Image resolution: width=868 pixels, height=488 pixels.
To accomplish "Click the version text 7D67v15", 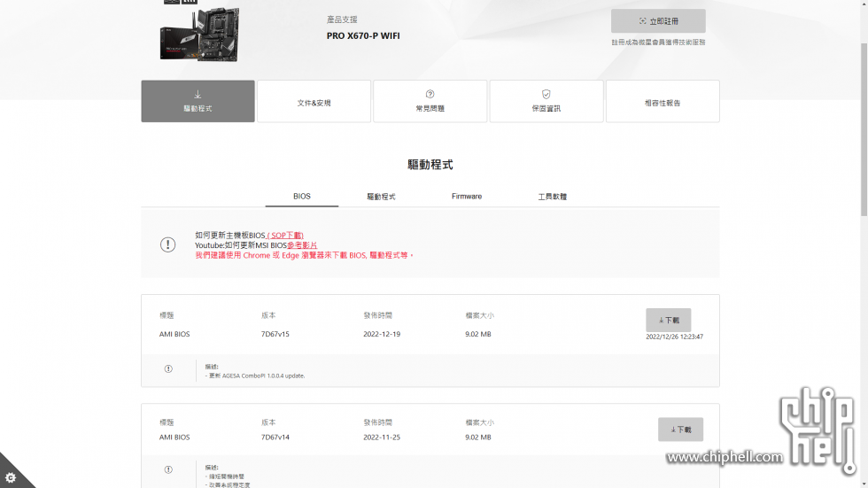I will [x=275, y=334].
